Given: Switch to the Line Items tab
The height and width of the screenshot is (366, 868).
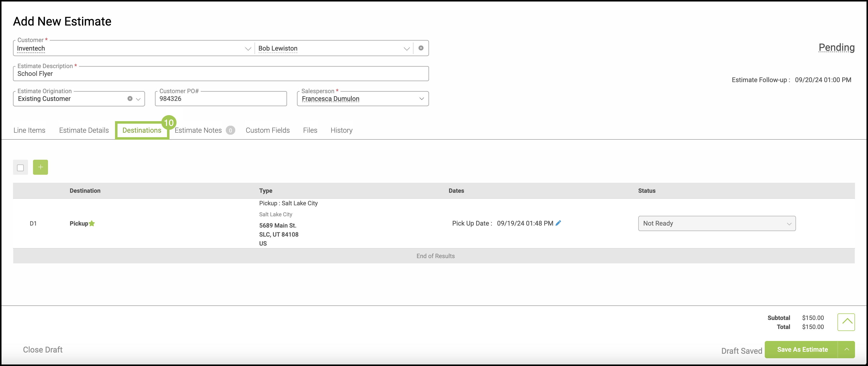Looking at the screenshot, I should pyautogui.click(x=29, y=130).
